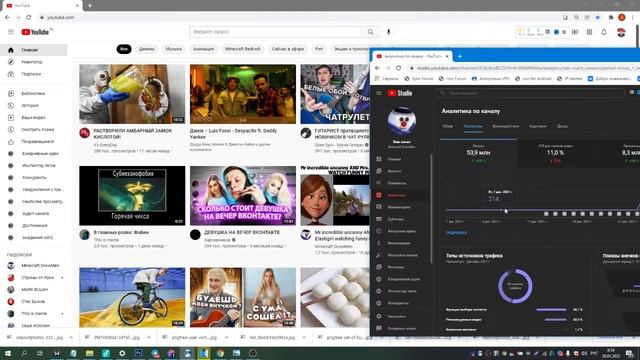The width and height of the screenshot is (640, 360).
Task: Select the Сейчас в эфире filter chip
Action: 288,49
